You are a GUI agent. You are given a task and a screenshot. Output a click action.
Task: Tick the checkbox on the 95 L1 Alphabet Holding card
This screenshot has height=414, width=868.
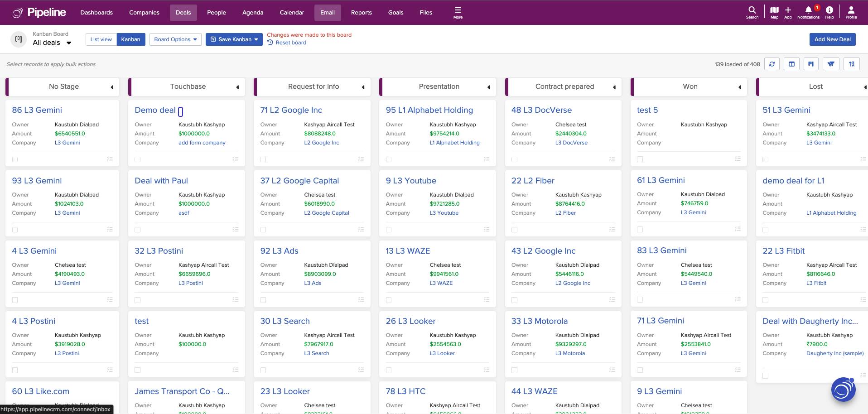(389, 159)
